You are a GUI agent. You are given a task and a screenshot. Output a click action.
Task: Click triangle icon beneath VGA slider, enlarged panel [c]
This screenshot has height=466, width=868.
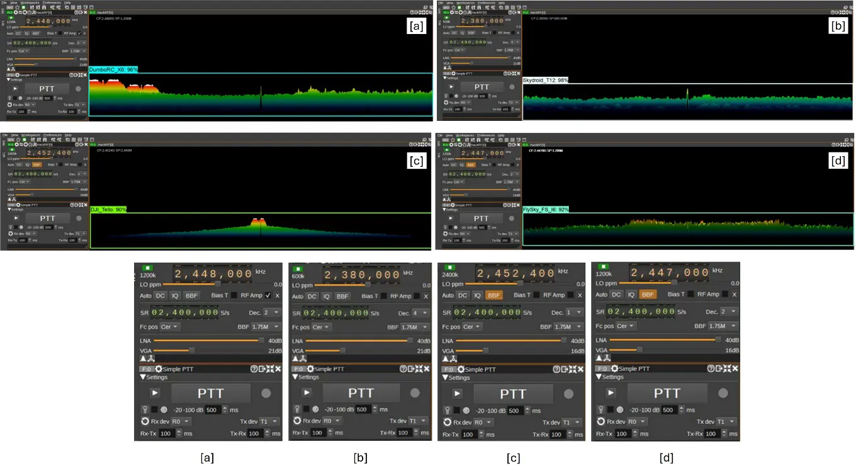(x=446, y=358)
